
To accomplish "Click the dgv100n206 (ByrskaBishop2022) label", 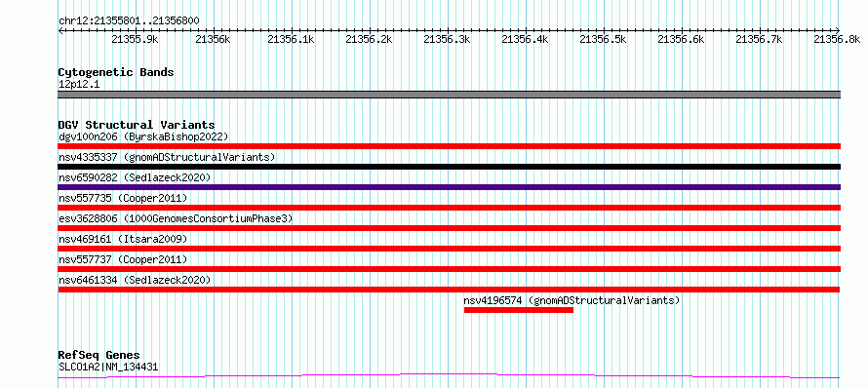I will (143, 136).
